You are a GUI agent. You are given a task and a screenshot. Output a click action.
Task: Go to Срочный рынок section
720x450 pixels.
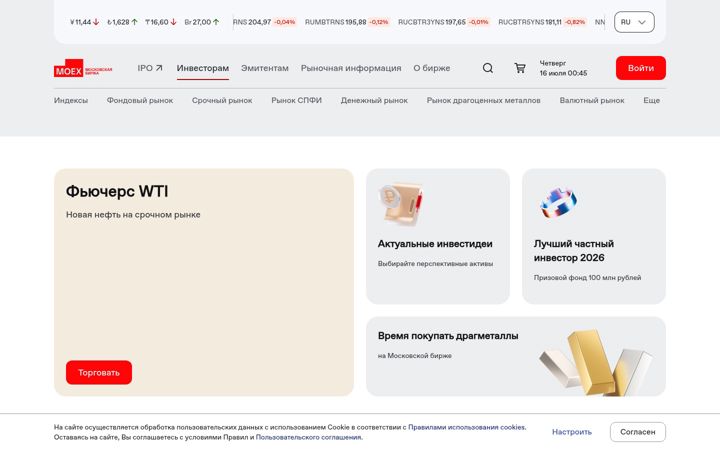222,100
